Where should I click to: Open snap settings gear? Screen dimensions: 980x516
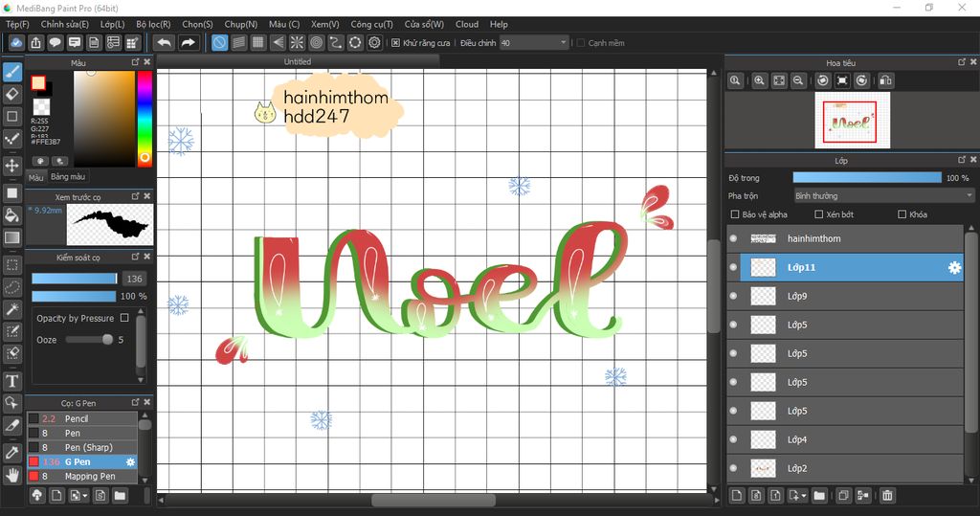374,42
